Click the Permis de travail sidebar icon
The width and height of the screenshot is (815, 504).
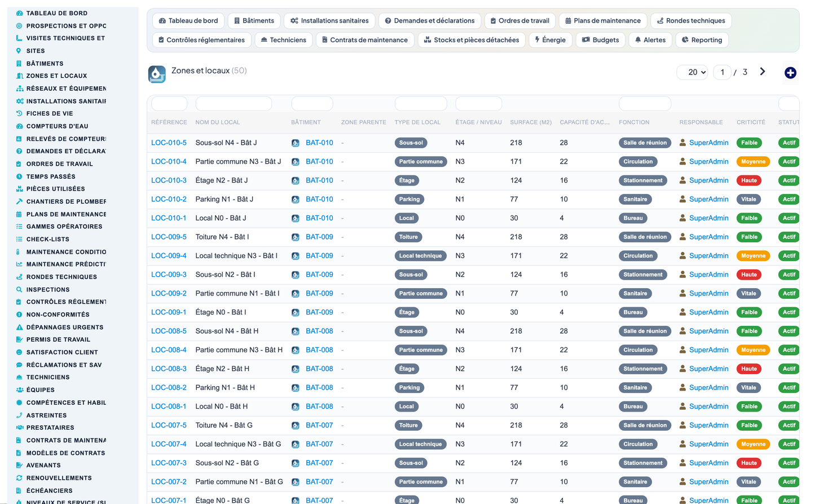(x=19, y=339)
